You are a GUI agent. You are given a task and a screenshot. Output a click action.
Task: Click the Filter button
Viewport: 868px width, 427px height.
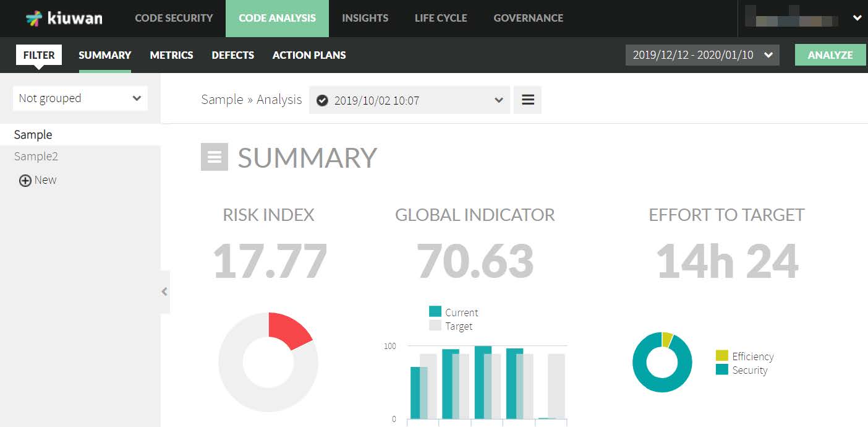coord(39,55)
